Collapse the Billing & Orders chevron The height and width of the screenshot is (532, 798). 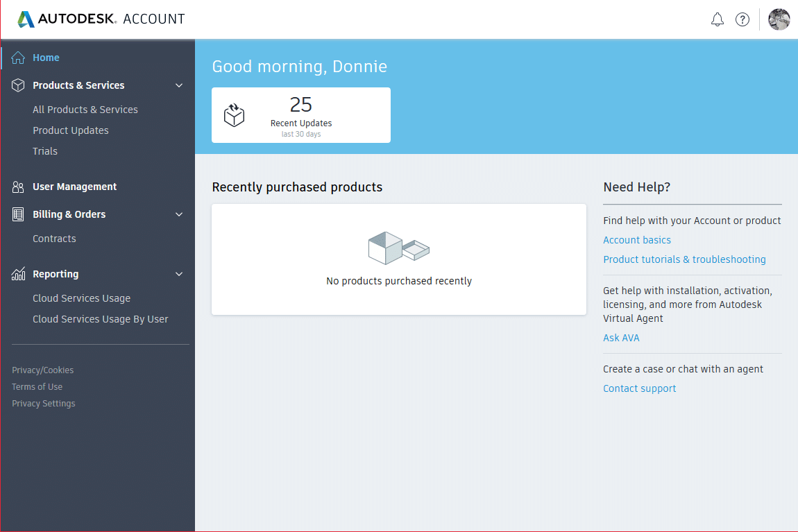(179, 214)
